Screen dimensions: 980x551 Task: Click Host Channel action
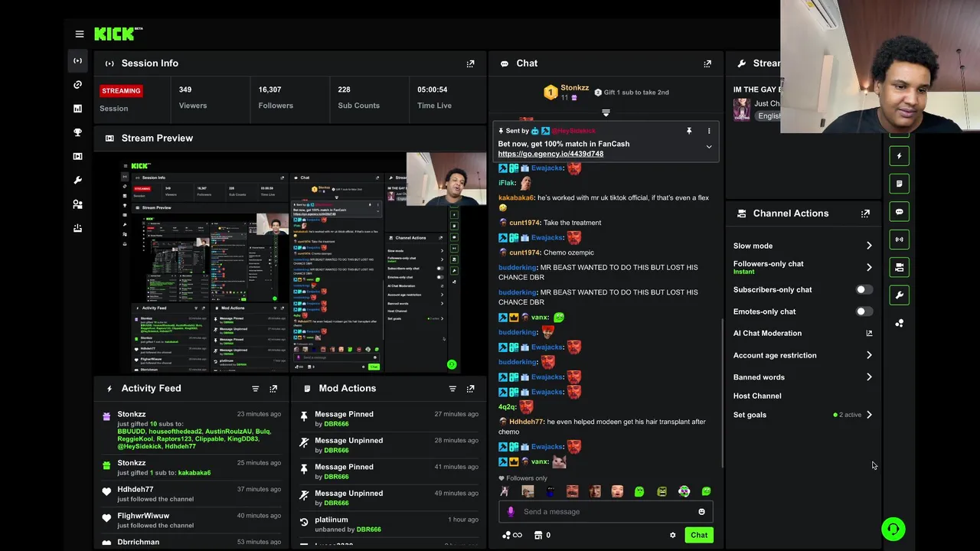757,396
